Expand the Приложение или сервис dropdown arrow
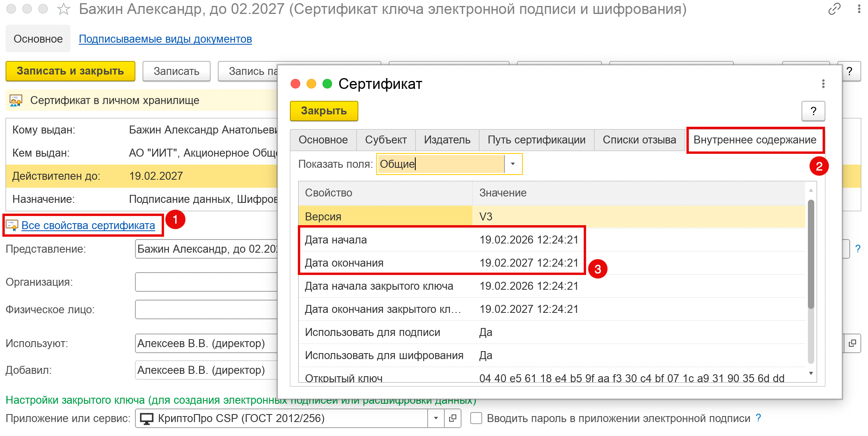 [x=436, y=418]
